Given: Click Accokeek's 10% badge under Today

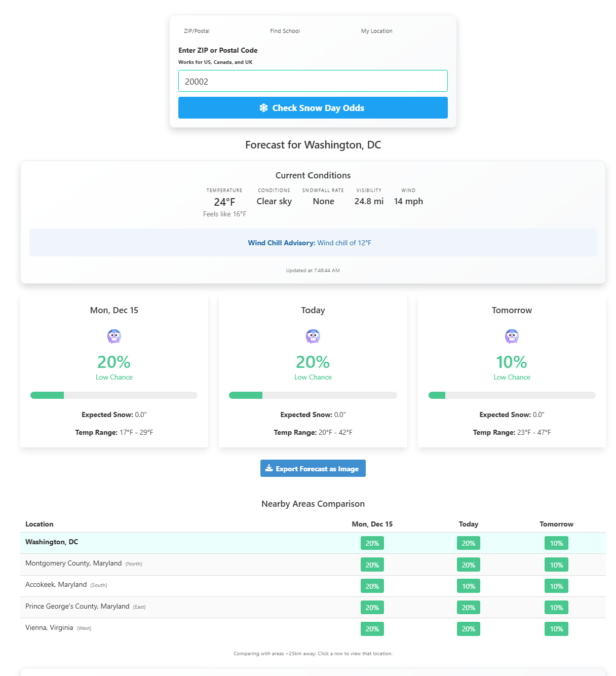Looking at the screenshot, I should pyautogui.click(x=469, y=586).
